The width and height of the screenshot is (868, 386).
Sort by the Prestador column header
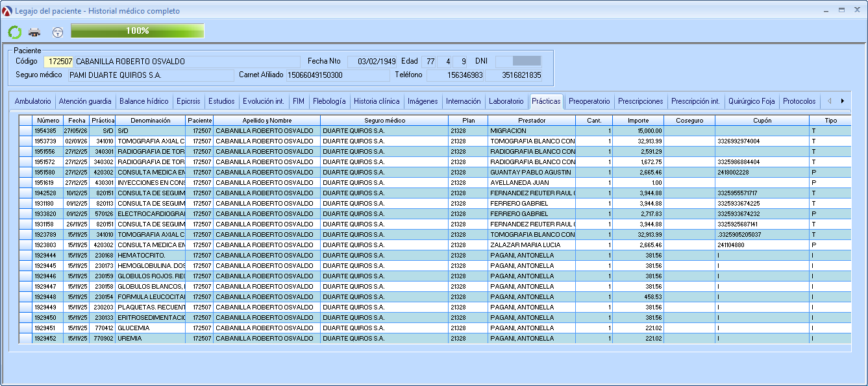(x=532, y=121)
